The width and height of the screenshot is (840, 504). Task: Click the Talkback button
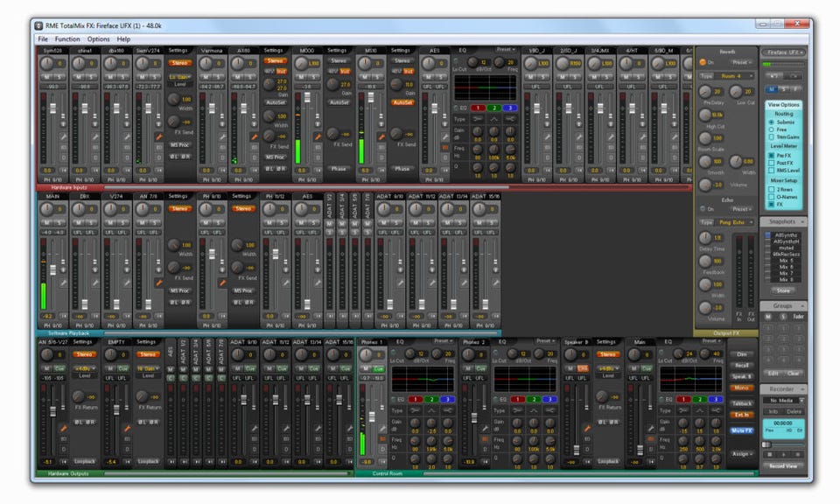coord(742,404)
